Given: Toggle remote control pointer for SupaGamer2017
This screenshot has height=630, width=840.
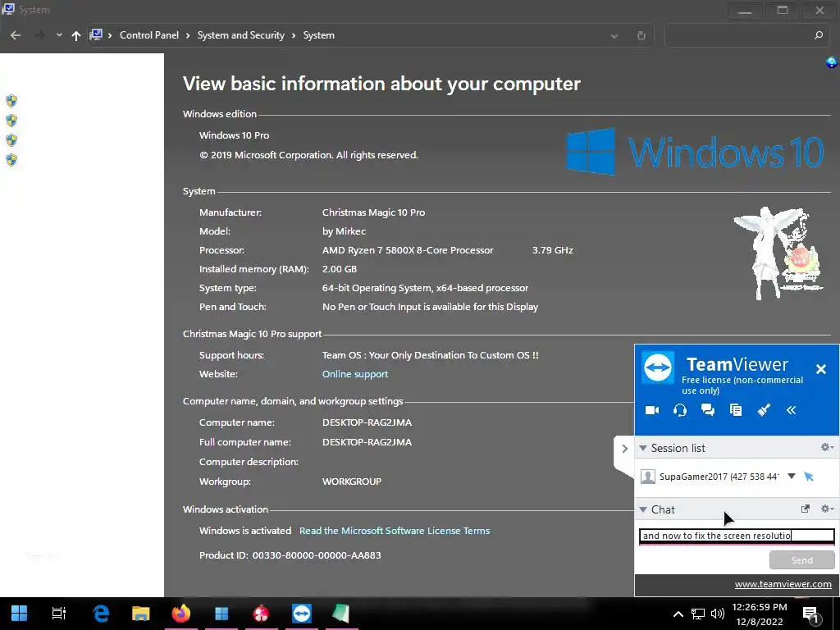Looking at the screenshot, I should point(809,477).
